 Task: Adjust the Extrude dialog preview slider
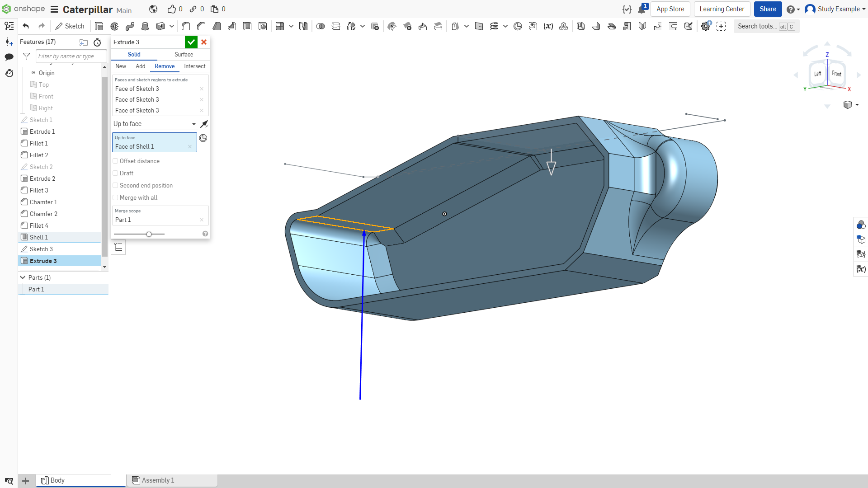point(149,234)
